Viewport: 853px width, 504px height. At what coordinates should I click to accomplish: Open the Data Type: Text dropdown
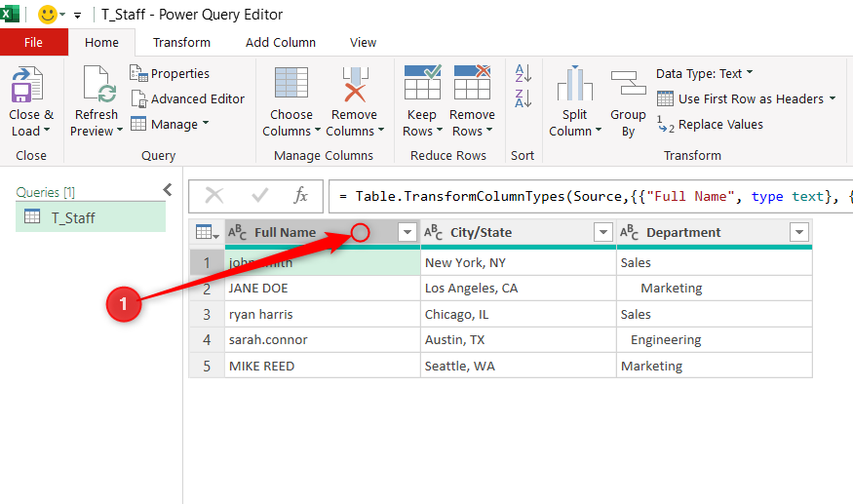705,73
